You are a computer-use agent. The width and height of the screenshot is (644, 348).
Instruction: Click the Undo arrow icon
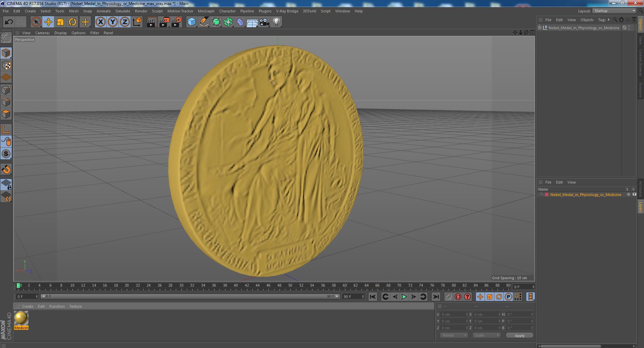tap(9, 22)
